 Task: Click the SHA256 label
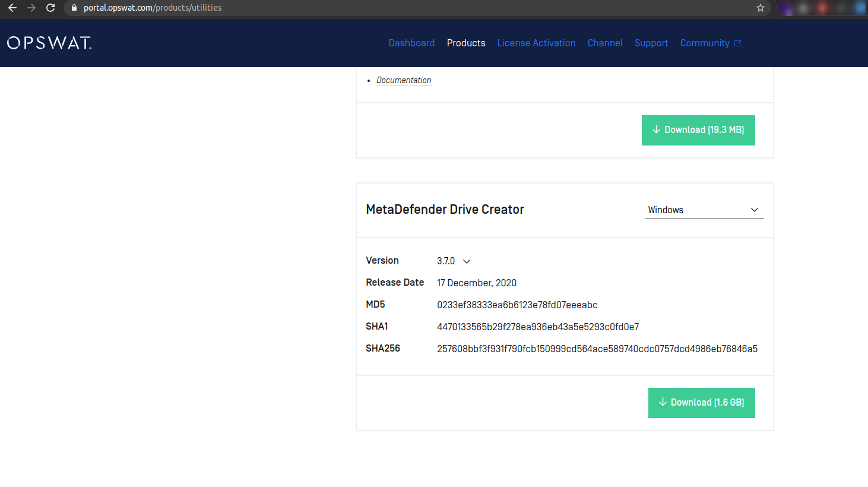click(383, 349)
